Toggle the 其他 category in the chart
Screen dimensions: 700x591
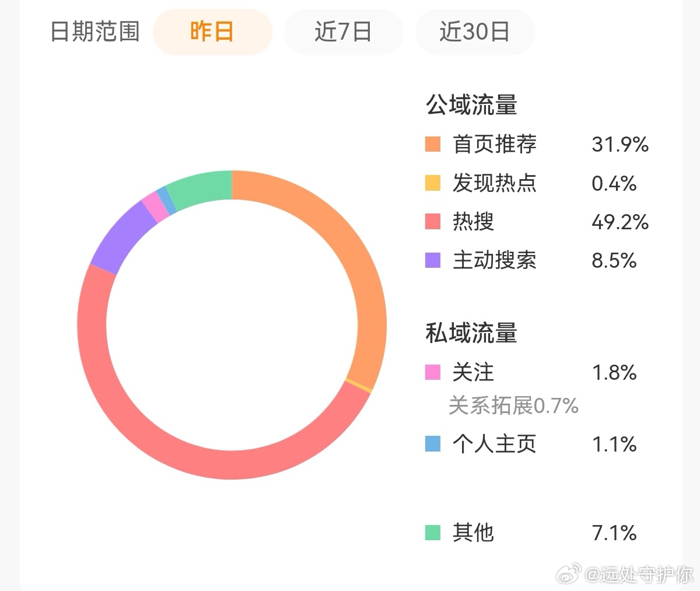point(474,532)
